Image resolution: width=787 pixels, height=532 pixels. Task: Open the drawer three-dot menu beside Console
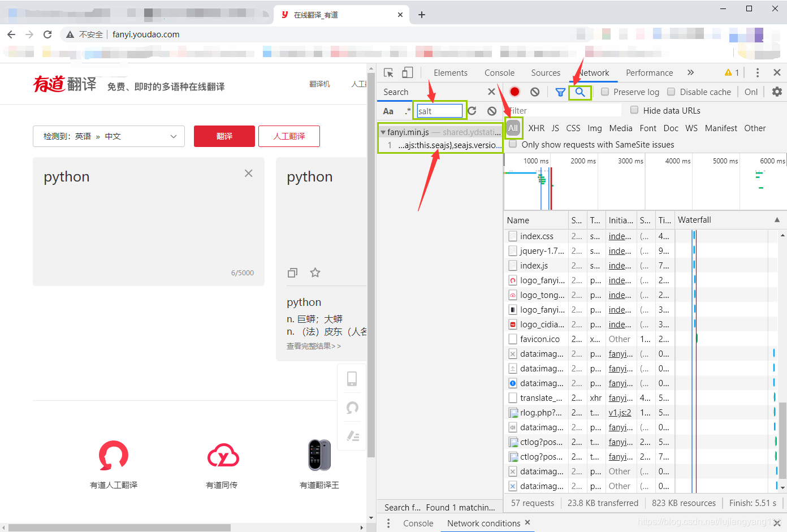[x=388, y=524]
